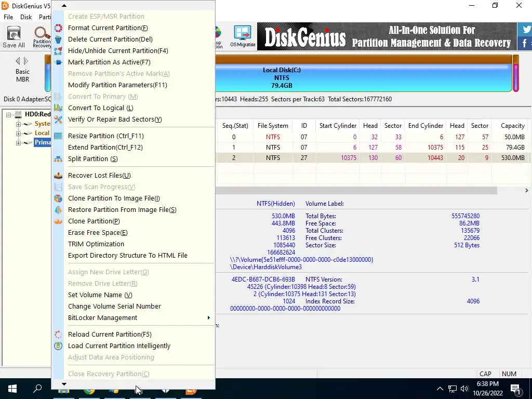Click the Partition Recovery toolbar icon
Viewport: 532px width, 399px height.
click(x=42, y=37)
